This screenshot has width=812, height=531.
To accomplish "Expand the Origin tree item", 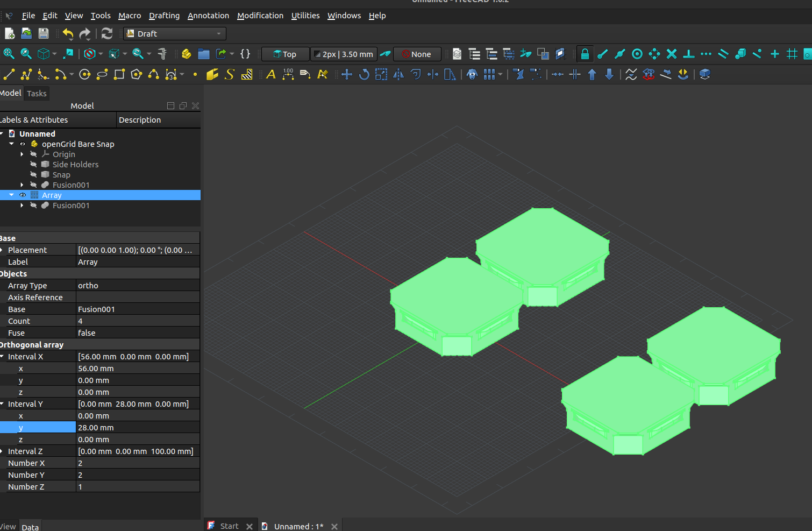I will [x=22, y=154].
